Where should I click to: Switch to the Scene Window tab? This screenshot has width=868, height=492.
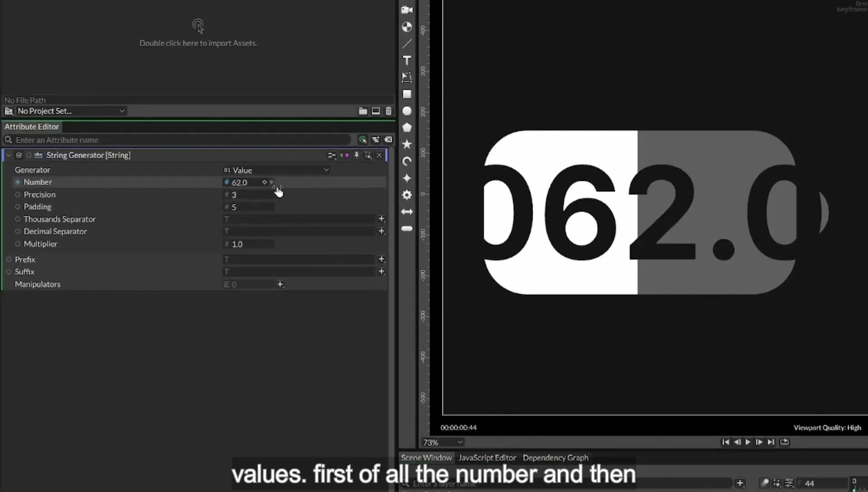(426, 458)
